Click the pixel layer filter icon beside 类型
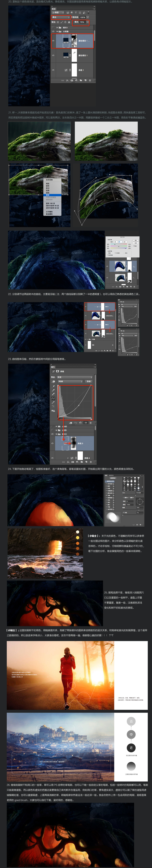 click(68, 12)
